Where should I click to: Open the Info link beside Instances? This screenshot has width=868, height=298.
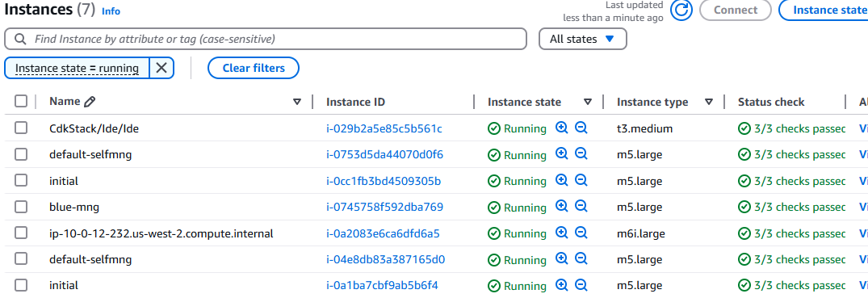111,11
